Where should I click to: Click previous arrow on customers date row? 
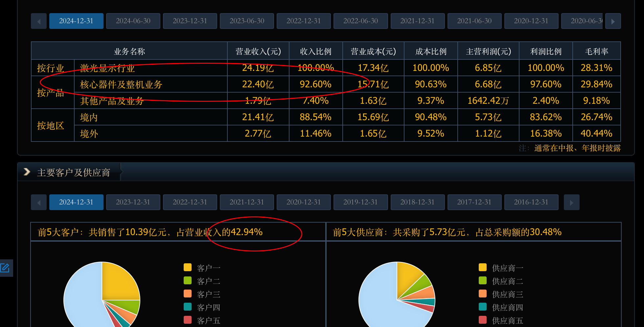click(39, 202)
